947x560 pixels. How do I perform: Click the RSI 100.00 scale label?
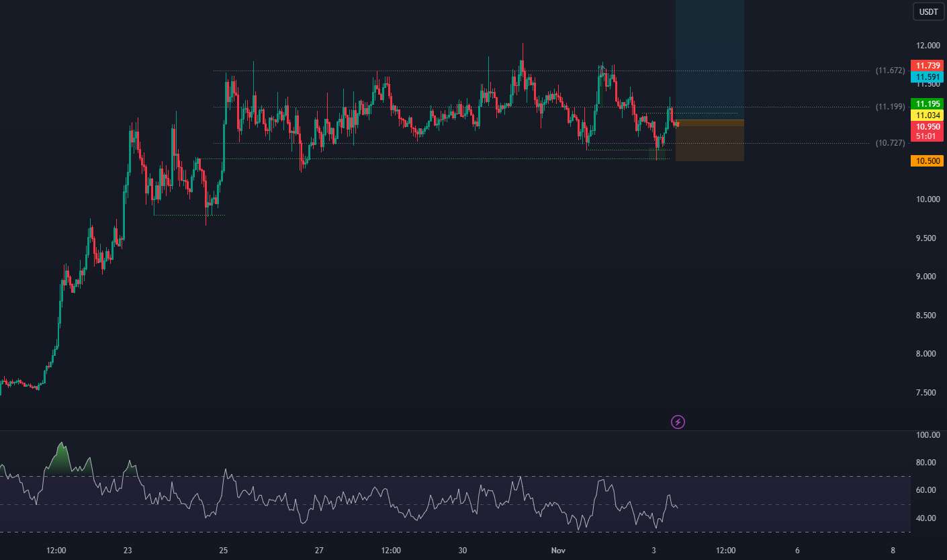click(929, 435)
